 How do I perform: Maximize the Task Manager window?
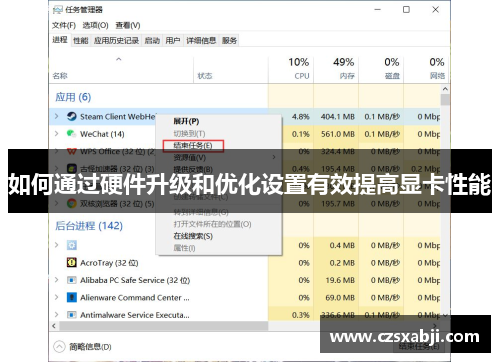click(406, 10)
